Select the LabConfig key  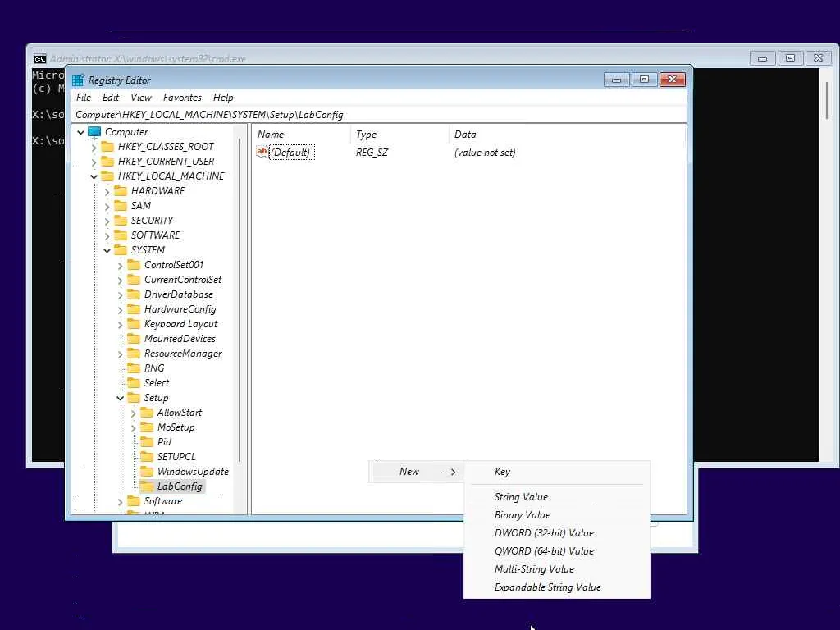tap(180, 486)
